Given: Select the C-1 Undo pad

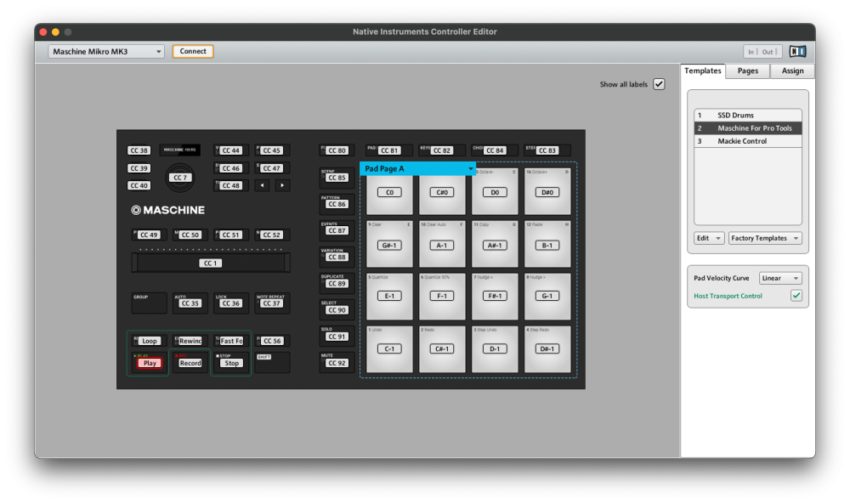Looking at the screenshot, I should click(389, 348).
